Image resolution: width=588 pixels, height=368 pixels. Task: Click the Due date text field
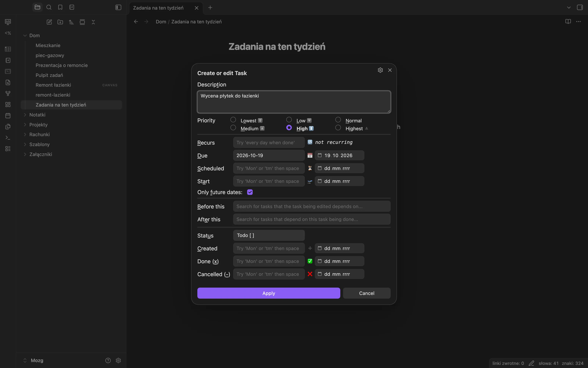269,155
